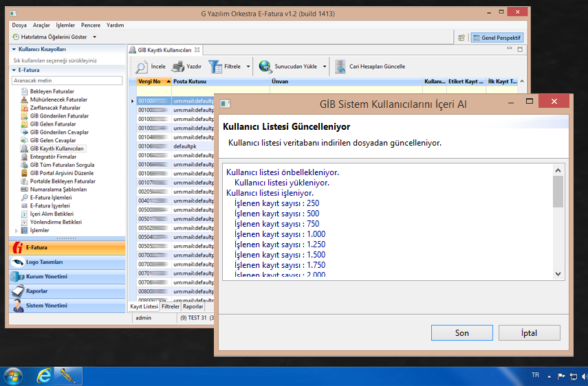Screen dimensions: 588x386
Task: Click the Hatırlatma Öğelerini Göster clock icon
Action: point(16,37)
